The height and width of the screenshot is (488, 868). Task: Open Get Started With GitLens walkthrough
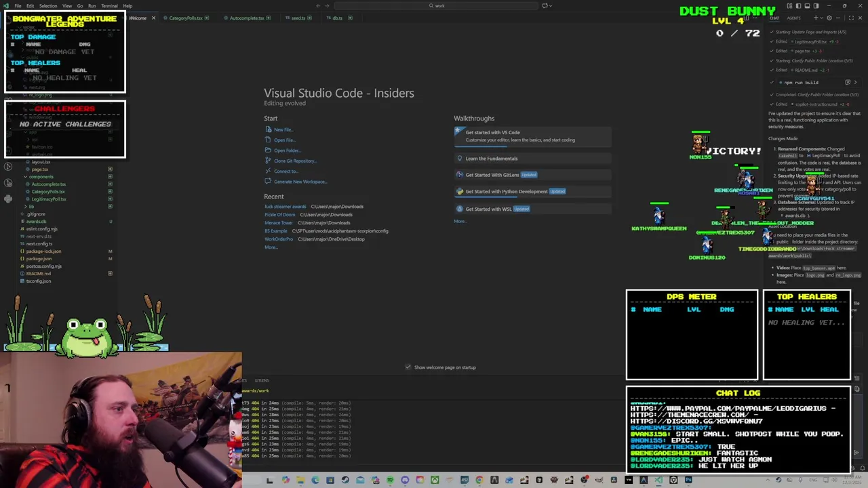click(533, 175)
